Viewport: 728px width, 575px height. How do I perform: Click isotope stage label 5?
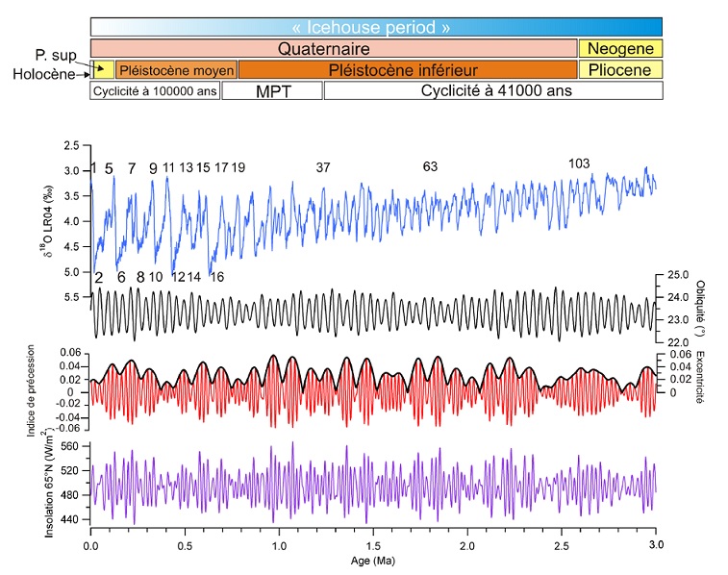pos(109,169)
